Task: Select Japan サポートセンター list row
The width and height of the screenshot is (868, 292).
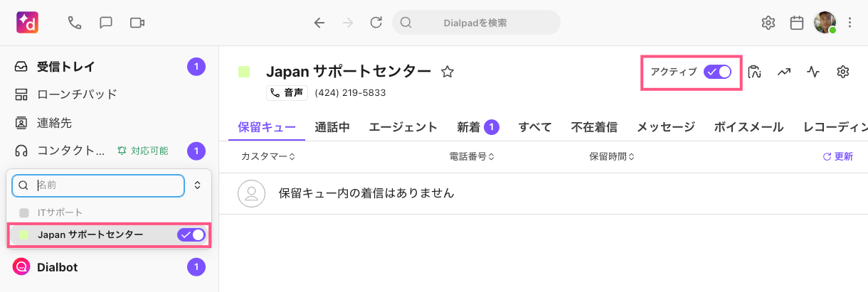Action: (109, 234)
